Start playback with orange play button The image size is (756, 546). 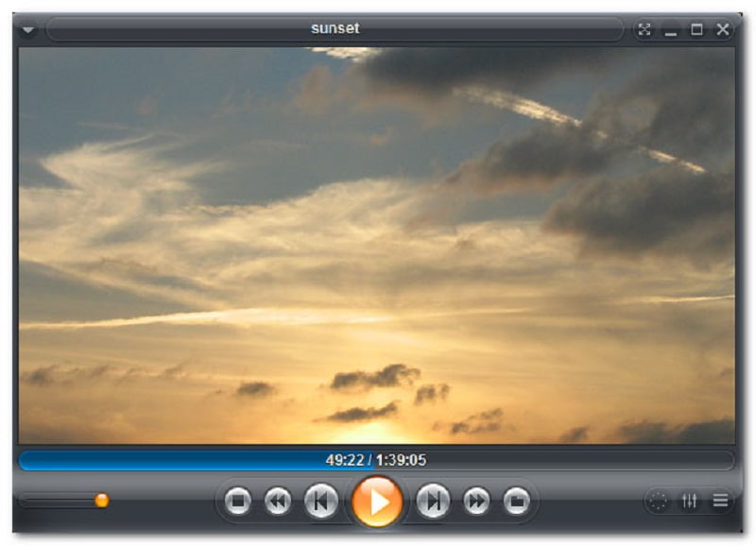377,502
